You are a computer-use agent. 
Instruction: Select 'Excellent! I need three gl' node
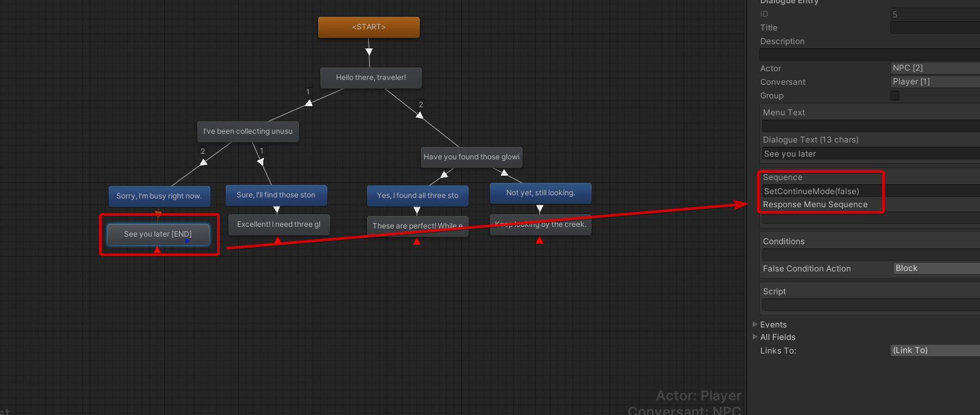pyautogui.click(x=279, y=225)
